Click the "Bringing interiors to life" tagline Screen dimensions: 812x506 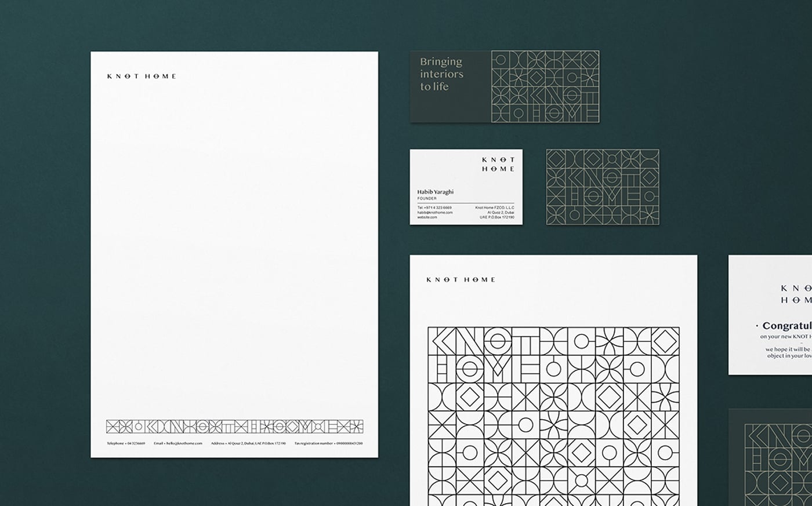coord(441,74)
